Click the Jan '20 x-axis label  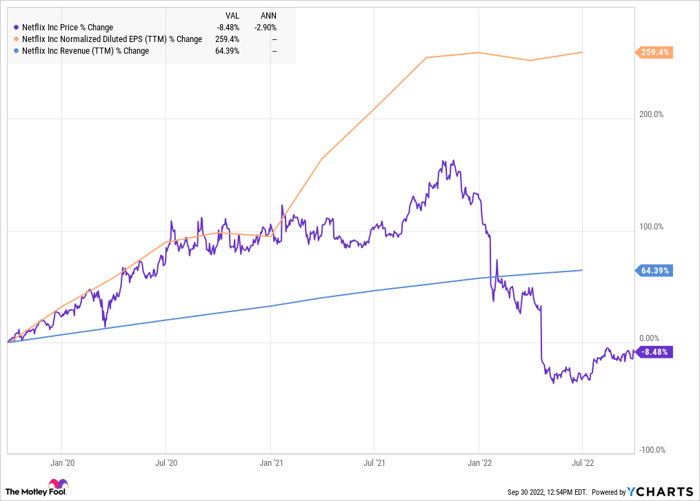62,464
